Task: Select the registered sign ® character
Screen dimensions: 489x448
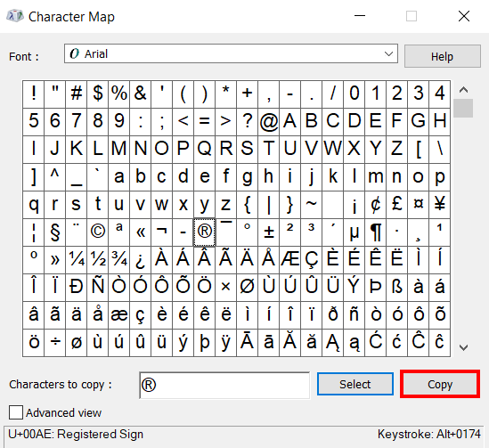Action: 204,232
